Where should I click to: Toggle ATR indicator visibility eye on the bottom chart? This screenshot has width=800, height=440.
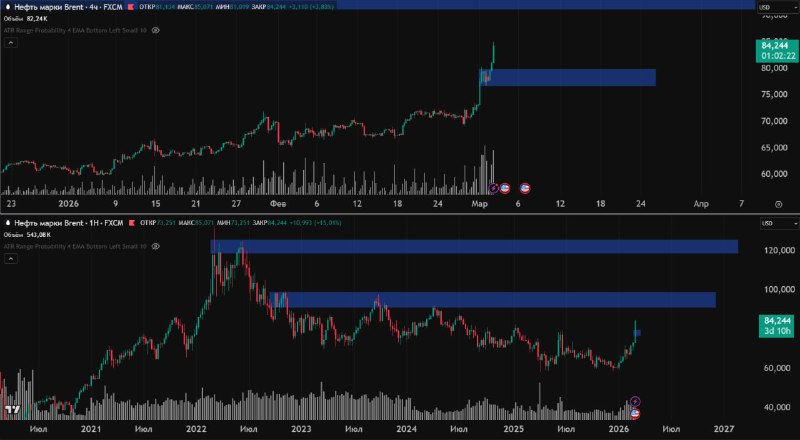point(155,245)
